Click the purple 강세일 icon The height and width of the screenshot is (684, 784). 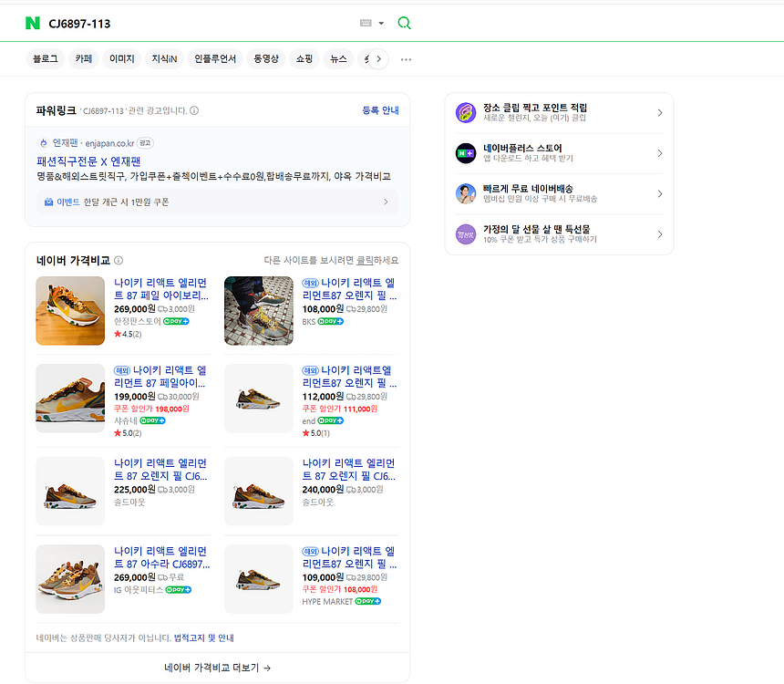[466, 234]
